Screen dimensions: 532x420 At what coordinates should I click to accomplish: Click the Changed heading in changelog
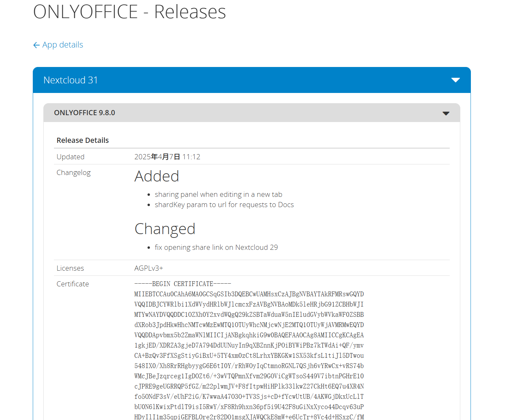coord(165,229)
